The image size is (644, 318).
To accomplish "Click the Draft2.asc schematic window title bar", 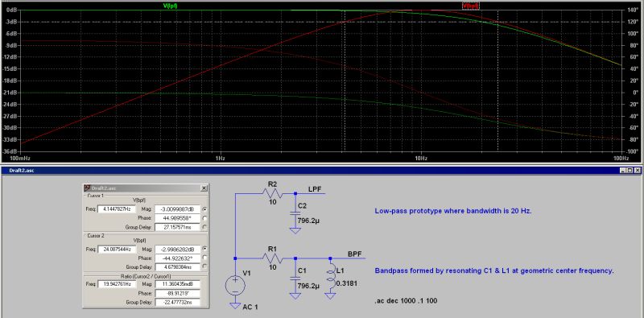I will 320,170.
